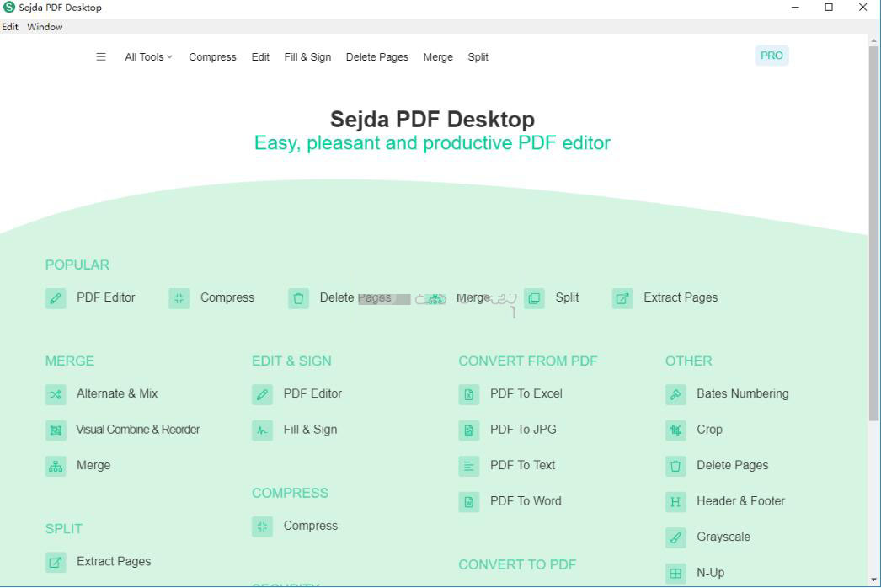Open Fill & Sign in top navigation
The image size is (881, 588).
pos(307,56)
